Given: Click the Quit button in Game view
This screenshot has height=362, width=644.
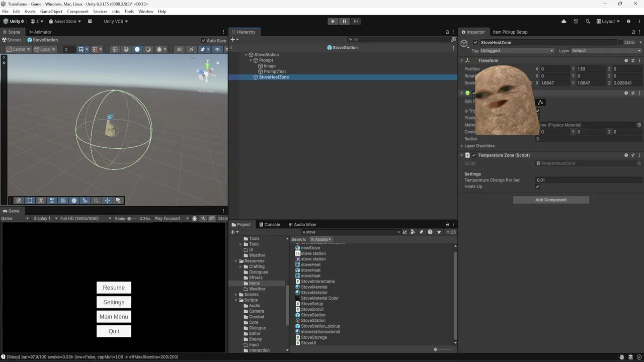Looking at the screenshot, I should [x=114, y=331].
